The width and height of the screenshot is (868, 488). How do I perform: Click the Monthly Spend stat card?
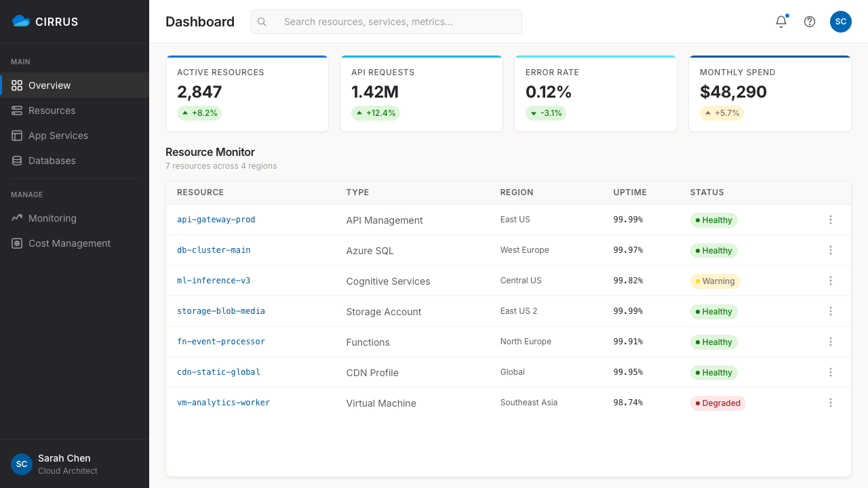point(770,94)
